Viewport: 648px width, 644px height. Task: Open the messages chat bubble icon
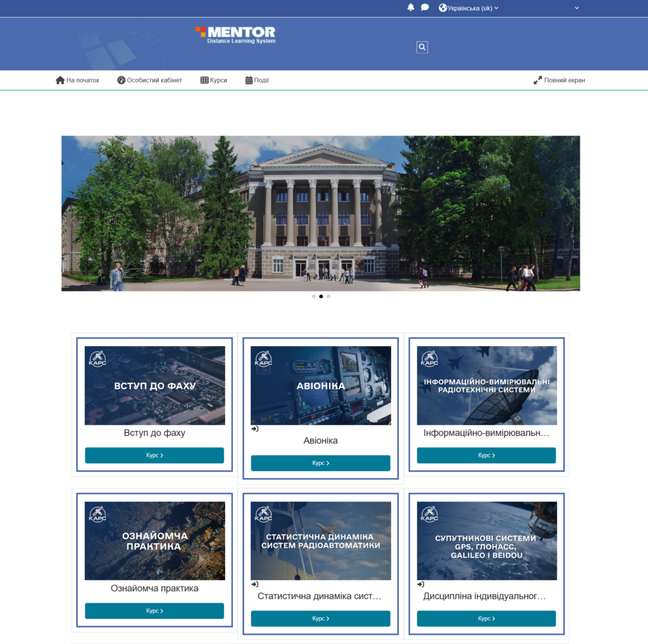pyautogui.click(x=425, y=8)
